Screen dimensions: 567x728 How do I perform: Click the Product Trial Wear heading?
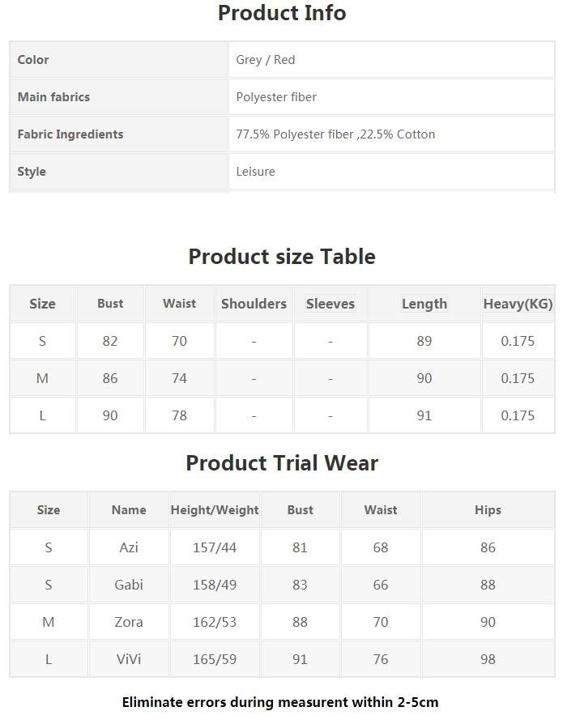[x=282, y=463]
